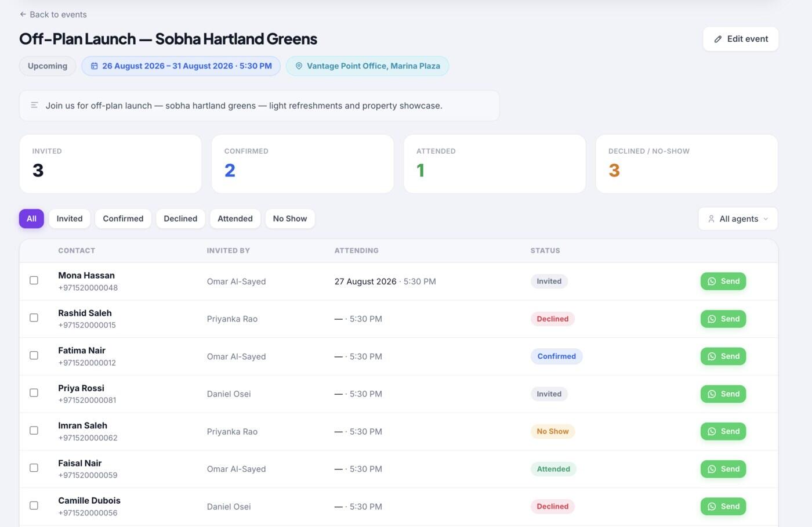Select Priya Rossi's checkbox
Image resolution: width=812 pixels, height=527 pixels.
34,393
